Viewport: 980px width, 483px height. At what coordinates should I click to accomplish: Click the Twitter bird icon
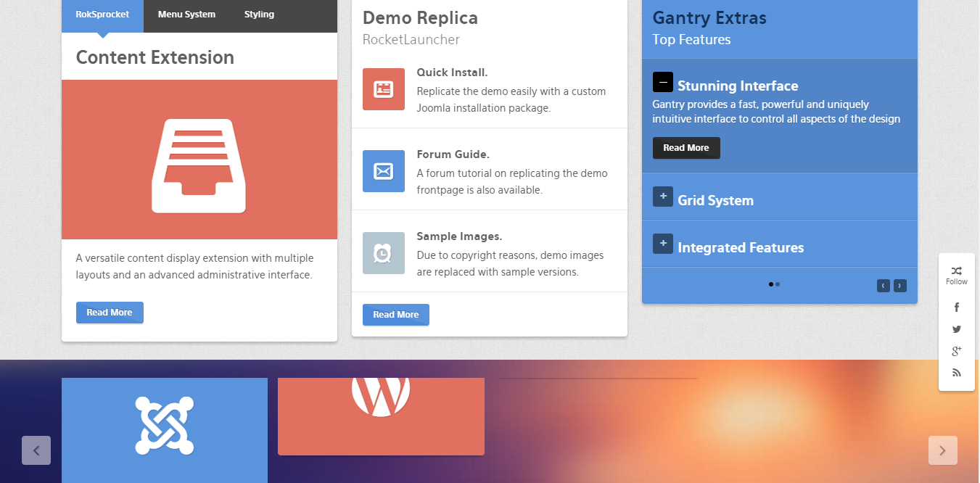tap(956, 329)
